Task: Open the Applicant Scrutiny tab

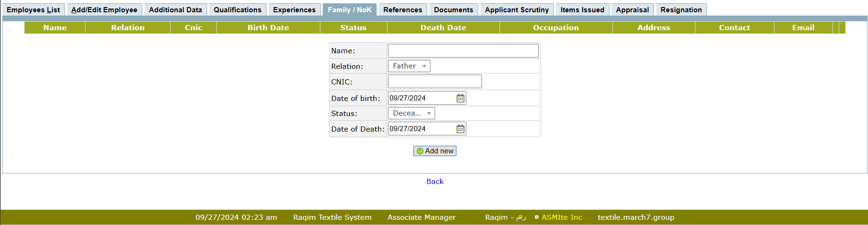Action: [x=516, y=10]
